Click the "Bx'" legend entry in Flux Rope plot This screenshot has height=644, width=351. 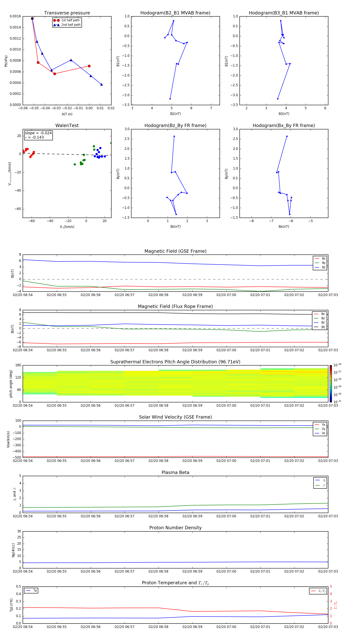tap(320, 314)
